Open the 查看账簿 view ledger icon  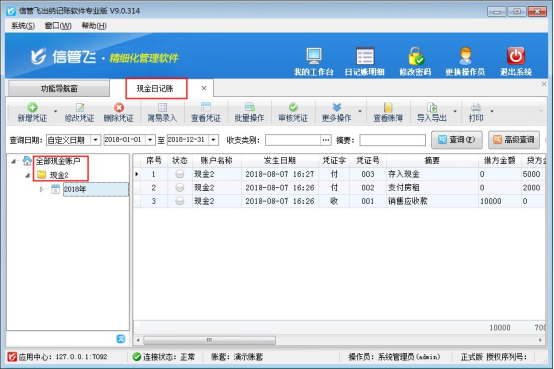pos(388,107)
